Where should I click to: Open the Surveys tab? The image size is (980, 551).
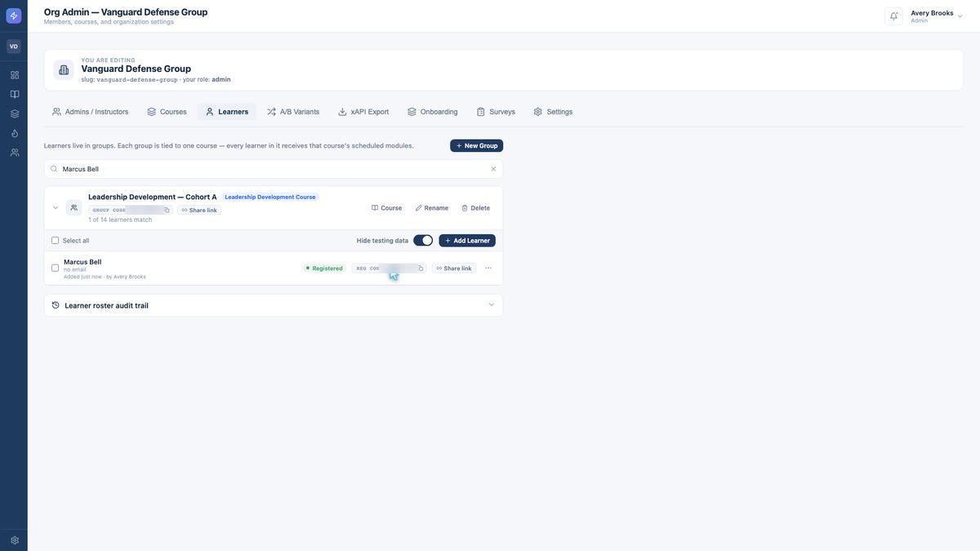(496, 112)
